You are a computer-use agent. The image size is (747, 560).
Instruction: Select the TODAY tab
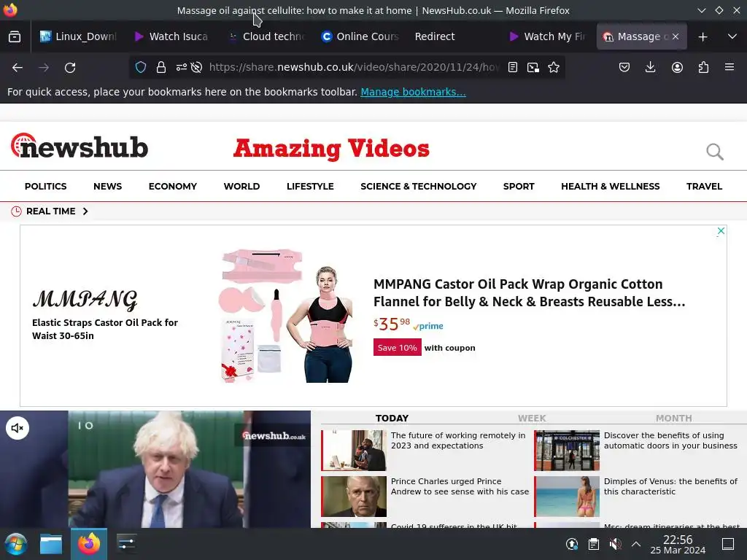[392, 418]
